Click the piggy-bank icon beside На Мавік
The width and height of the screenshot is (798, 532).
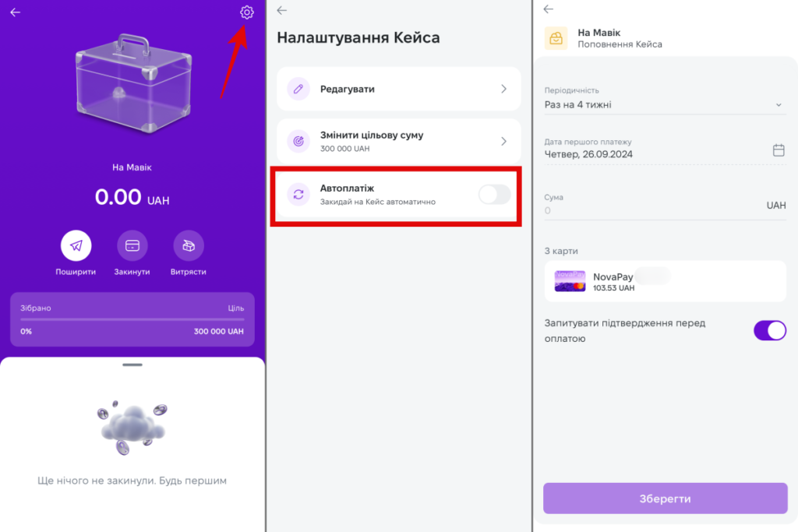click(x=556, y=37)
